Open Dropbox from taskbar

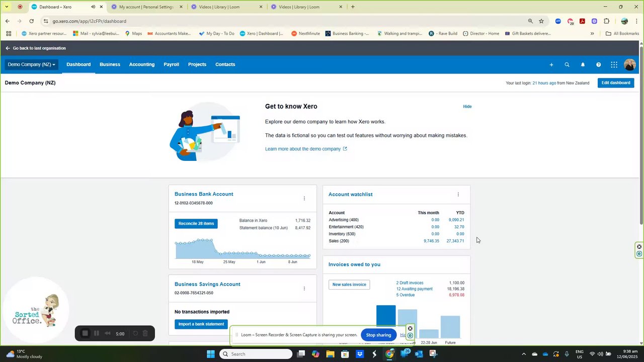point(360,354)
